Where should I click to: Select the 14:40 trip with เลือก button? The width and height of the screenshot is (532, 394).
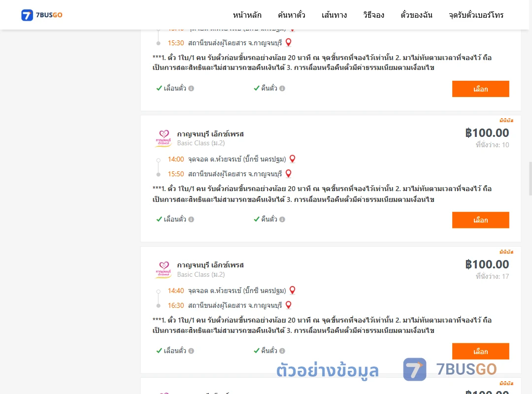pos(480,351)
